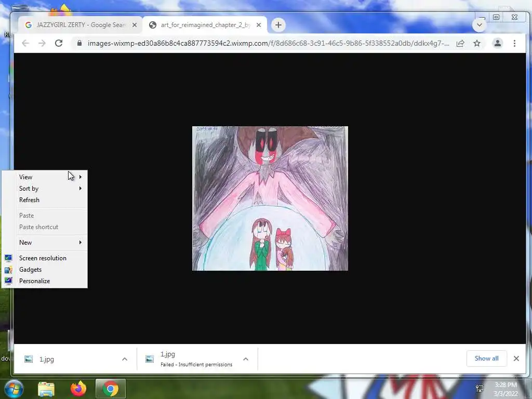Click the address bar URL field

268,43
